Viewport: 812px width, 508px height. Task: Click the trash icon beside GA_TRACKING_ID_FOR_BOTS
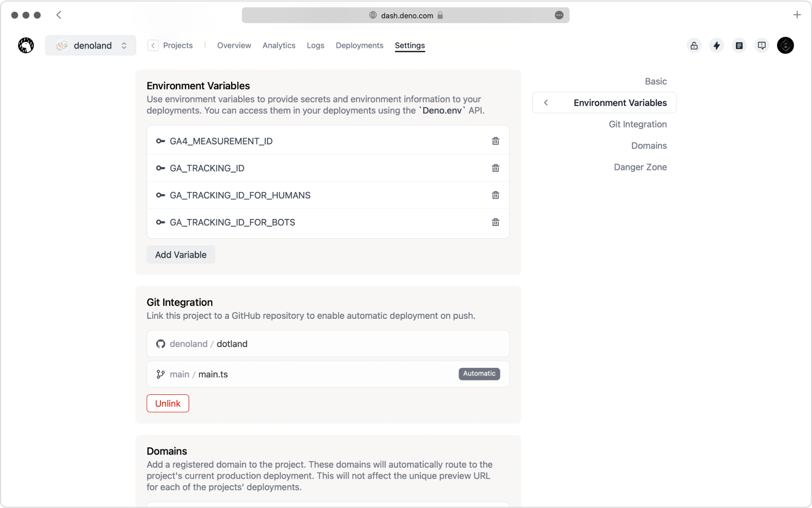coord(495,222)
